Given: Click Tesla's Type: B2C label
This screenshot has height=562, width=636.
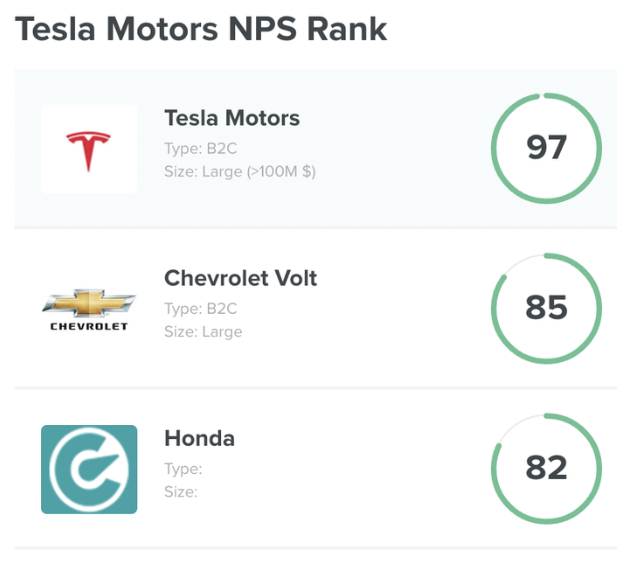Looking at the screenshot, I should (200, 149).
